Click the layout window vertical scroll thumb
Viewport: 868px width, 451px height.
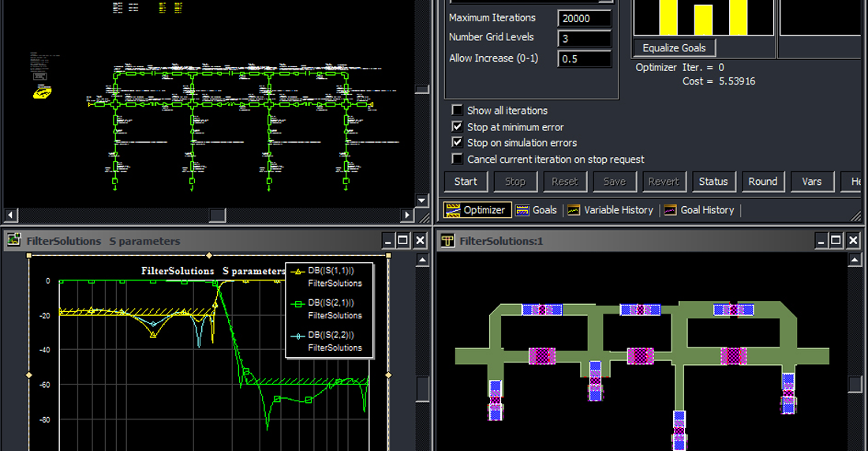pyautogui.click(x=855, y=384)
